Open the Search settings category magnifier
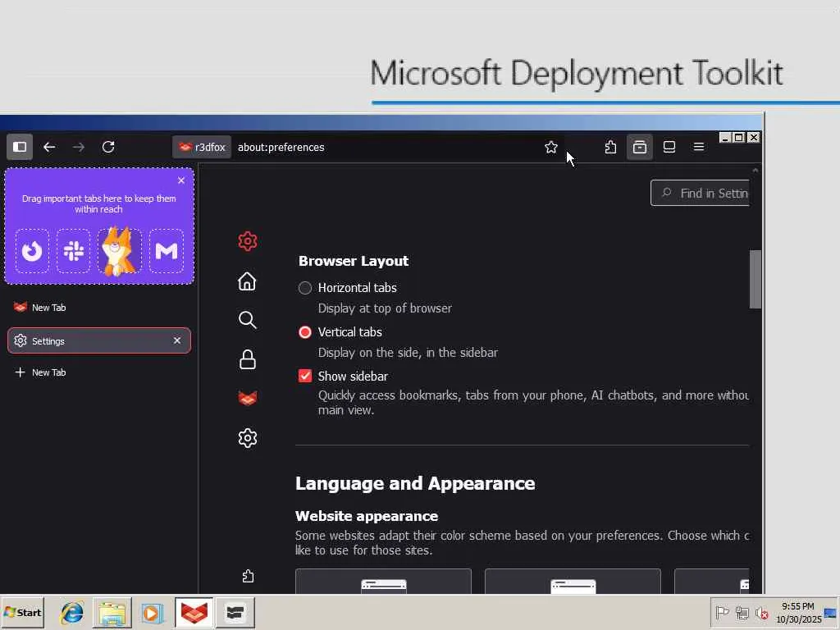Viewport: 840px width, 630px height. coord(248,320)
